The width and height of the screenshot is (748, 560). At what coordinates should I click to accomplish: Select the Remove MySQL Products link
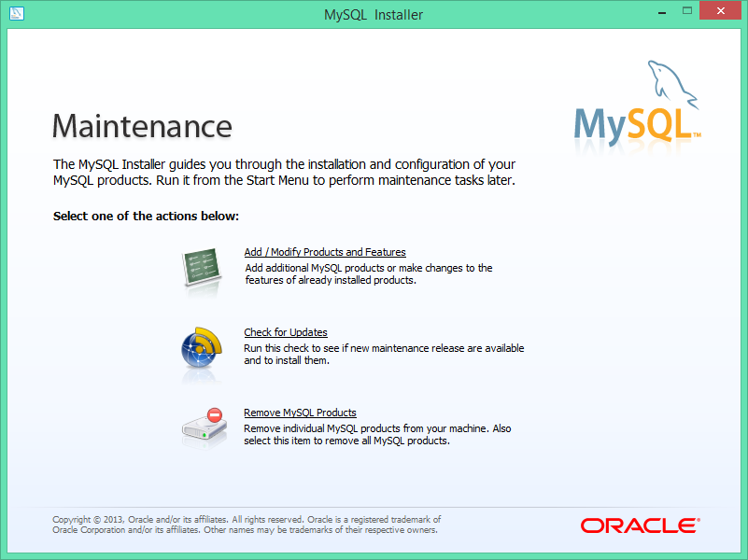(300, 413)
